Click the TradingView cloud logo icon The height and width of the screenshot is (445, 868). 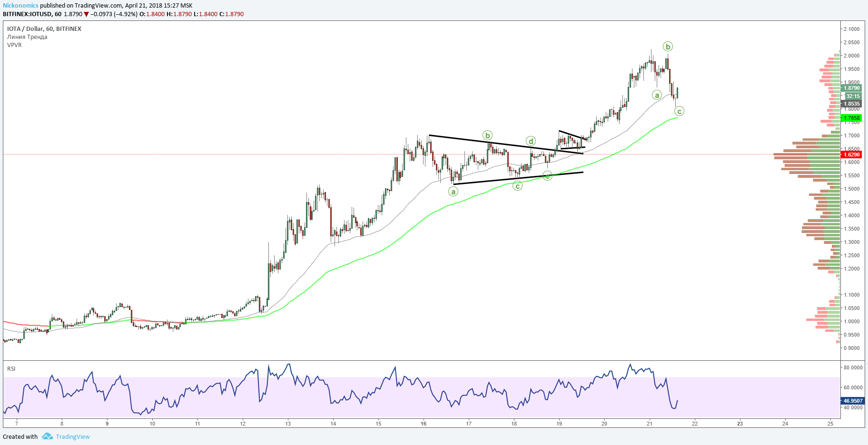[47, 436]
